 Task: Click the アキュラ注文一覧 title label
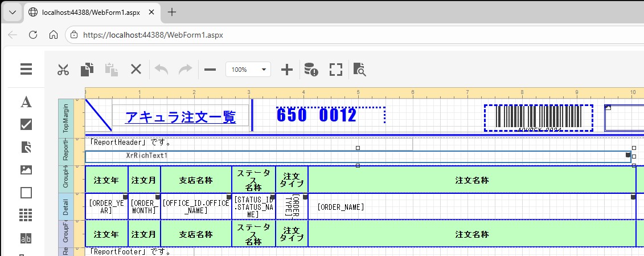click(180, 117)
